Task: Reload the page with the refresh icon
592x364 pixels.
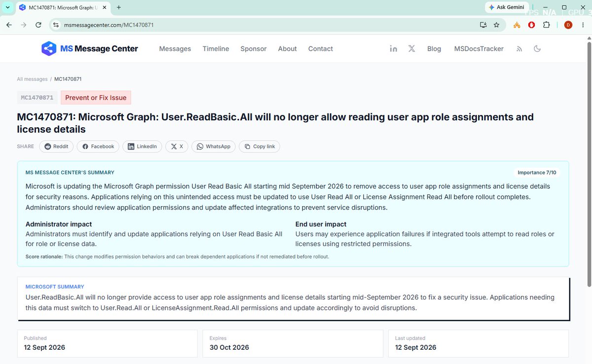Action: pyautogui.click(x=38, y=25)
